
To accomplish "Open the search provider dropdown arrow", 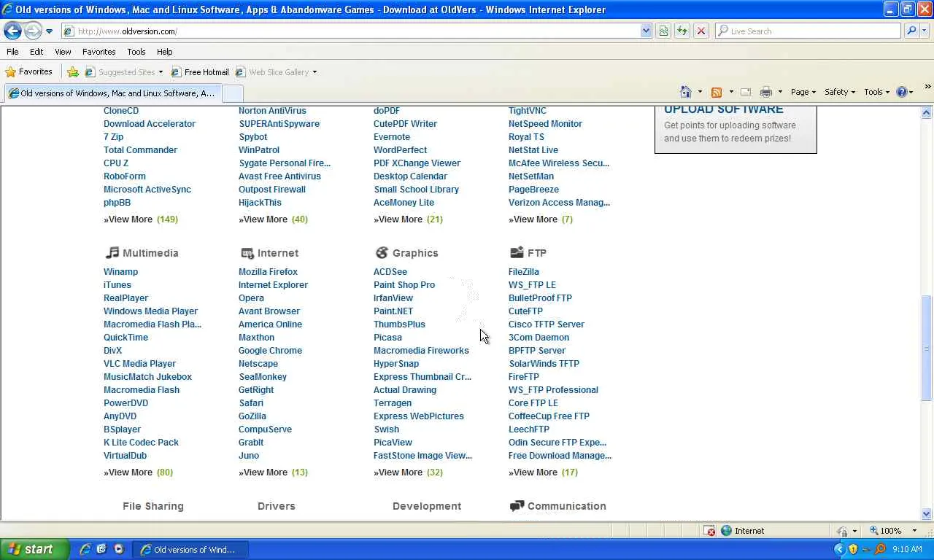I will (925, 31).
